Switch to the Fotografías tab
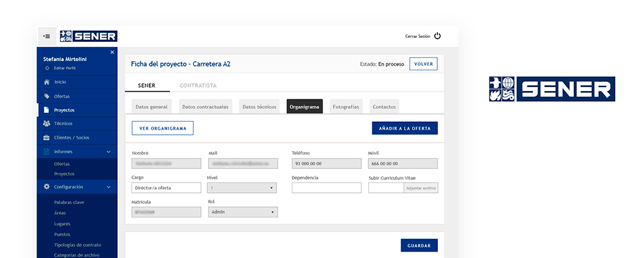This screenshot has width=644, height=258. click(x=346, y=106)
